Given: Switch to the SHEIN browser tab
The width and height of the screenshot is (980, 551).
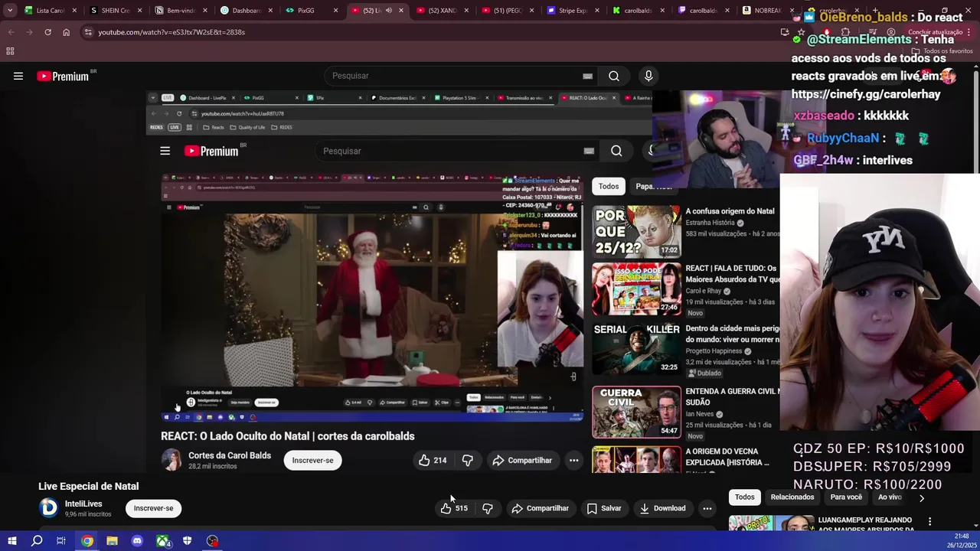Looking at the screenshot, I should [116, 11].
